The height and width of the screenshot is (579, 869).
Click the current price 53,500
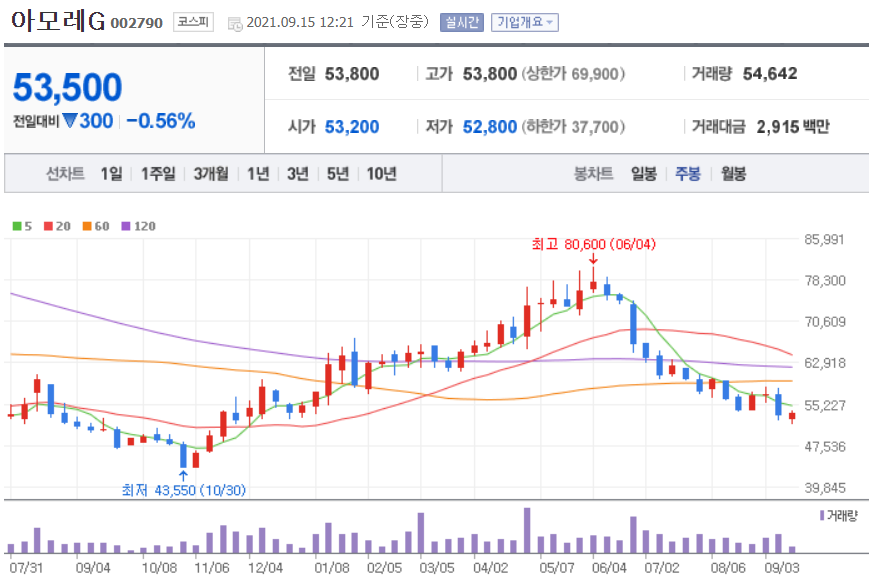pyautogui.click(x=67, y=88)
